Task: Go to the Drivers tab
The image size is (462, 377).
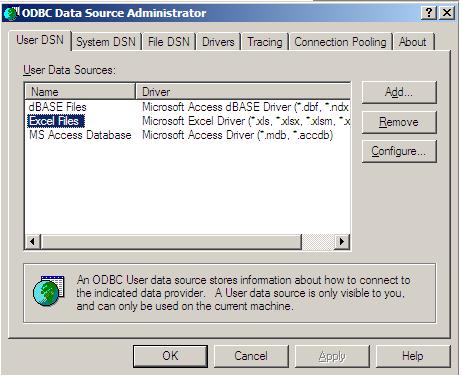Action: point(218,42)
